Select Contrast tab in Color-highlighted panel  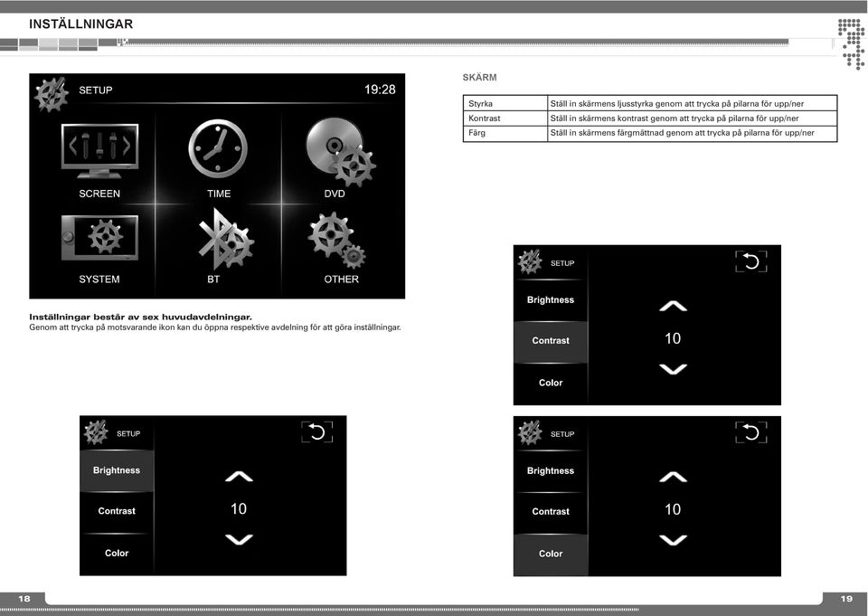[x=551, y=512]
